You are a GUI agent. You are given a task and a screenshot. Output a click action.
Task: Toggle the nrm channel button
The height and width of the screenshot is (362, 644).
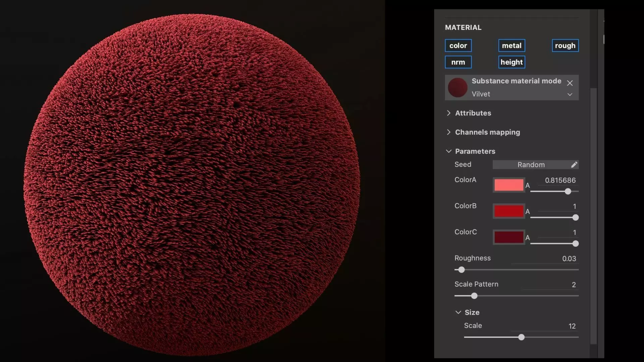pos(458,62)
